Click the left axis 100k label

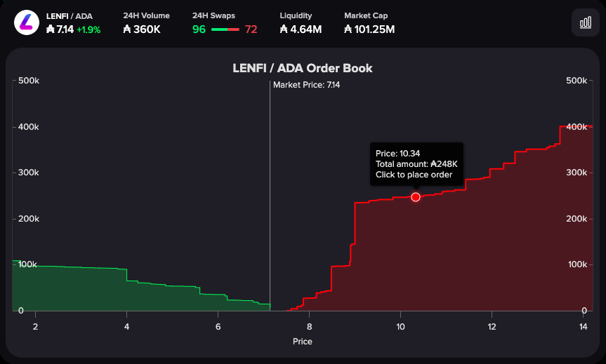click(x=27, y=264)
